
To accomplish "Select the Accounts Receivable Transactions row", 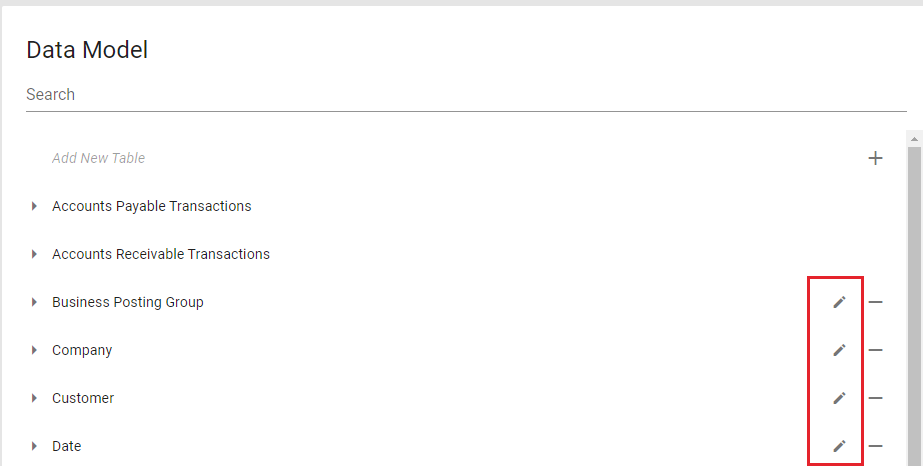I will (x=161, y=254).
